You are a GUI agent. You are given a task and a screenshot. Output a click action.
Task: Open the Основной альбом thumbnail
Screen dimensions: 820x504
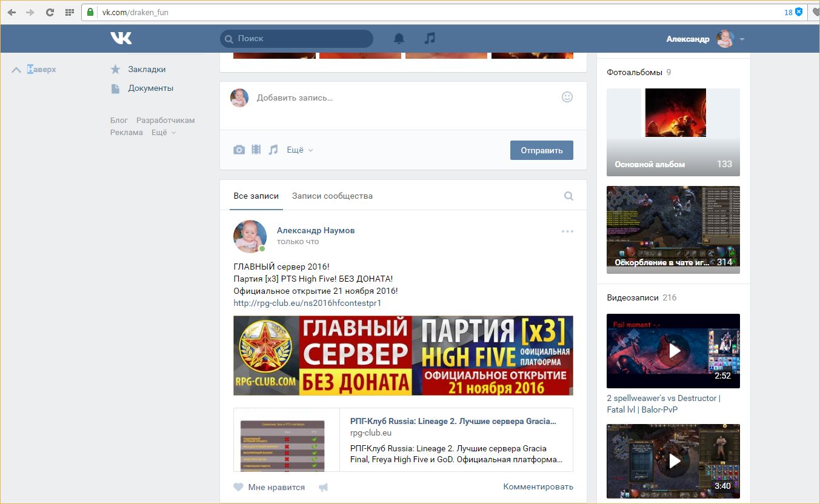pos(673,132)
